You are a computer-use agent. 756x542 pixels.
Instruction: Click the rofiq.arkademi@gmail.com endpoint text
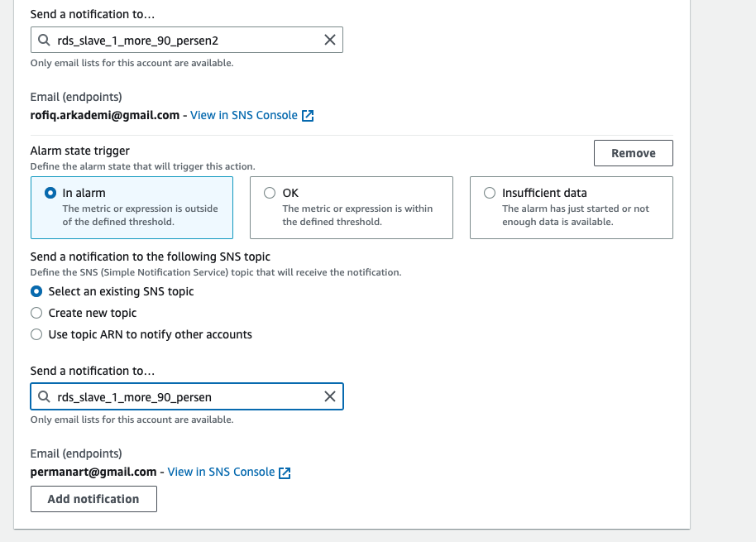[x=105, y=115]
